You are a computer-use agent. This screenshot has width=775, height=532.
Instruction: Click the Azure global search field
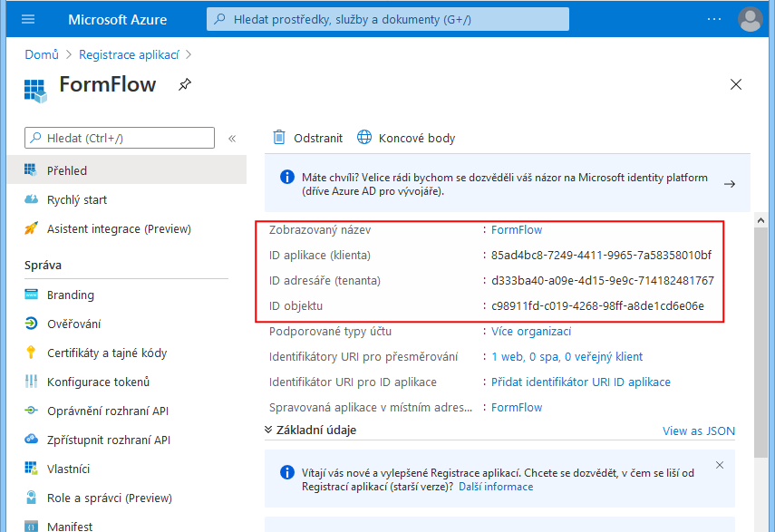388,19
